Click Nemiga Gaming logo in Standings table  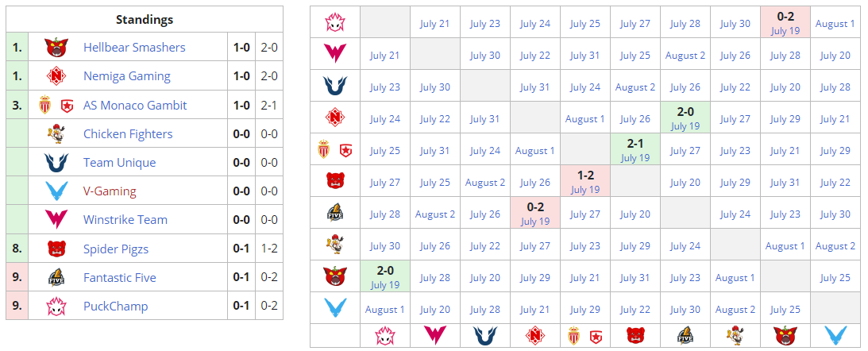click(56, 76)
